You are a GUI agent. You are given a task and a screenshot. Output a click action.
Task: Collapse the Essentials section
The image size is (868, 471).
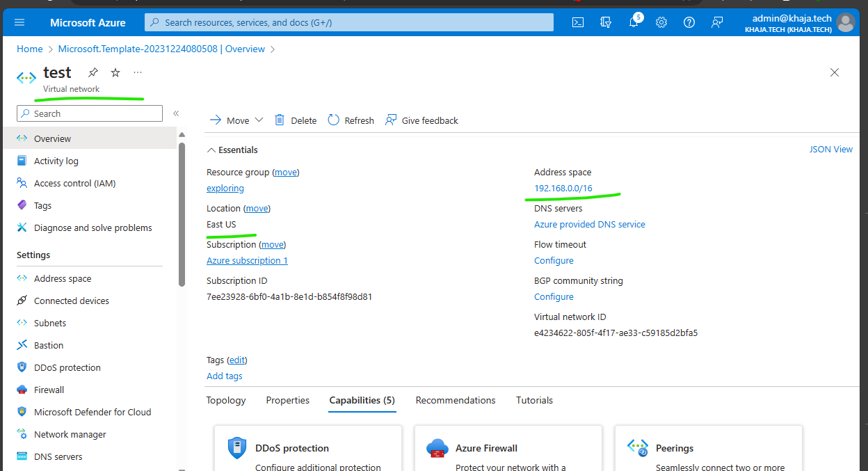(x=232, y=150)
